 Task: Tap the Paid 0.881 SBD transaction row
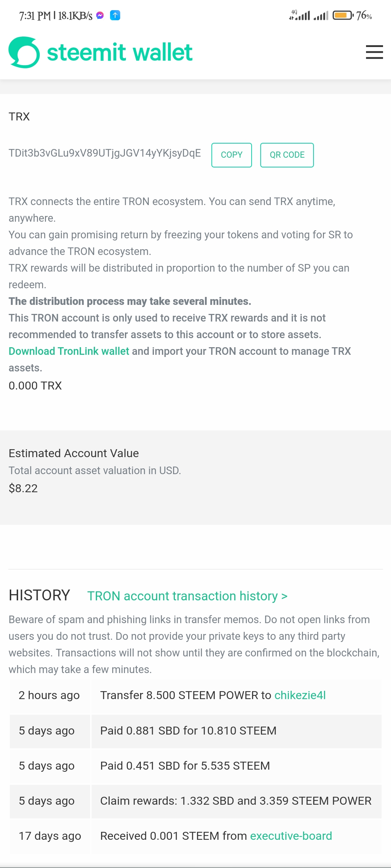pyautogui.click(x=188, y=731)
